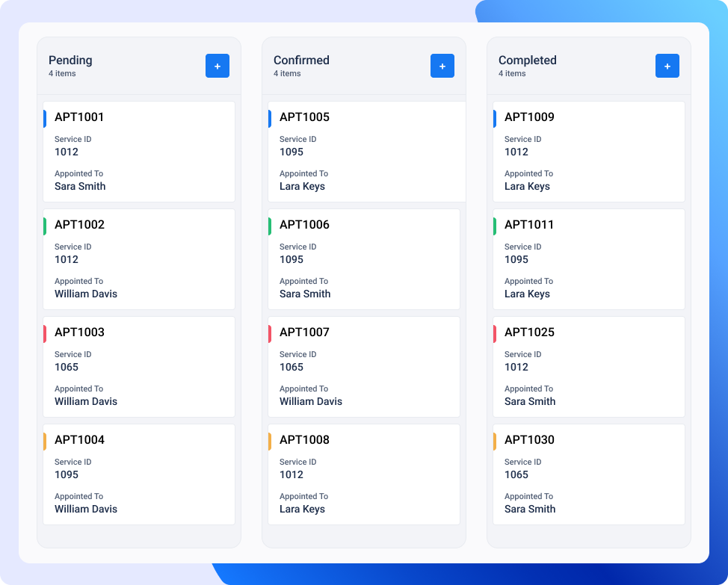This screenshot has width=728, height=585.
Task: Click the red color tag on APT1025
Action: coord(495,334)
